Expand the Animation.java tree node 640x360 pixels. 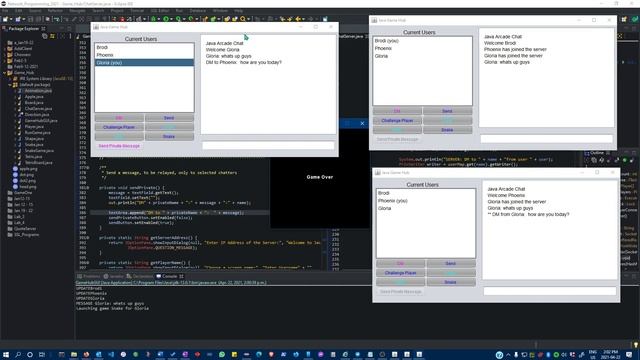16,91
